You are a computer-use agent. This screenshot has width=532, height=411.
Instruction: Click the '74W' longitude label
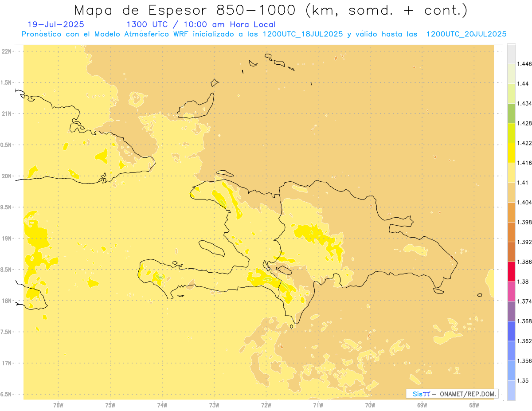[162, 405]
